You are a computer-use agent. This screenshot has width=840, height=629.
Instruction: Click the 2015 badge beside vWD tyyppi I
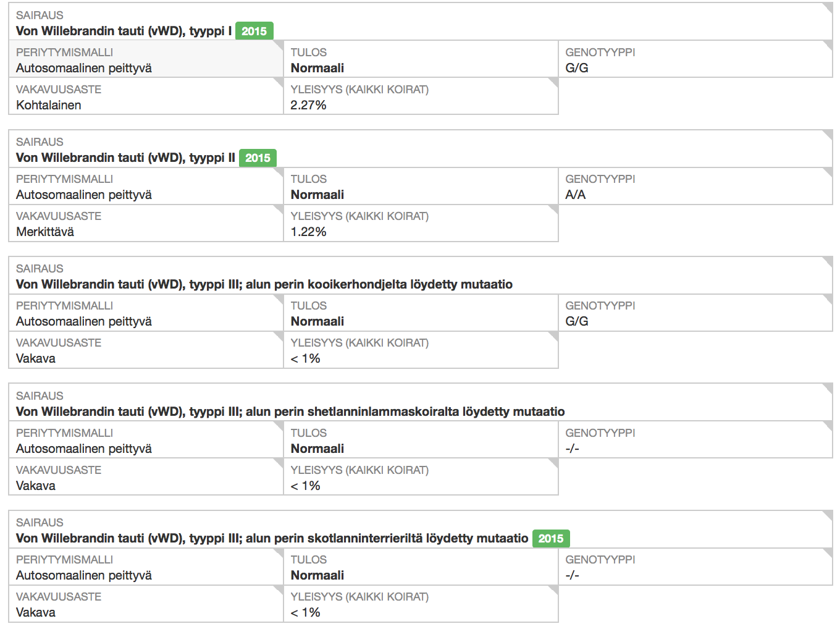pos(254,32)
